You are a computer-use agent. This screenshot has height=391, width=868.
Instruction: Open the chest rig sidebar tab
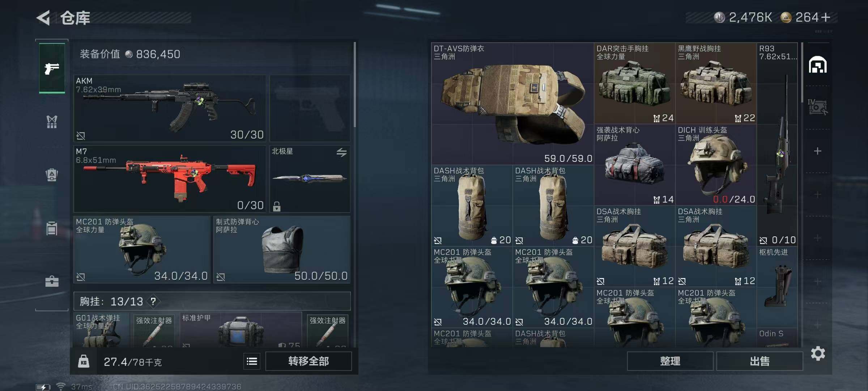click(52, 122)
